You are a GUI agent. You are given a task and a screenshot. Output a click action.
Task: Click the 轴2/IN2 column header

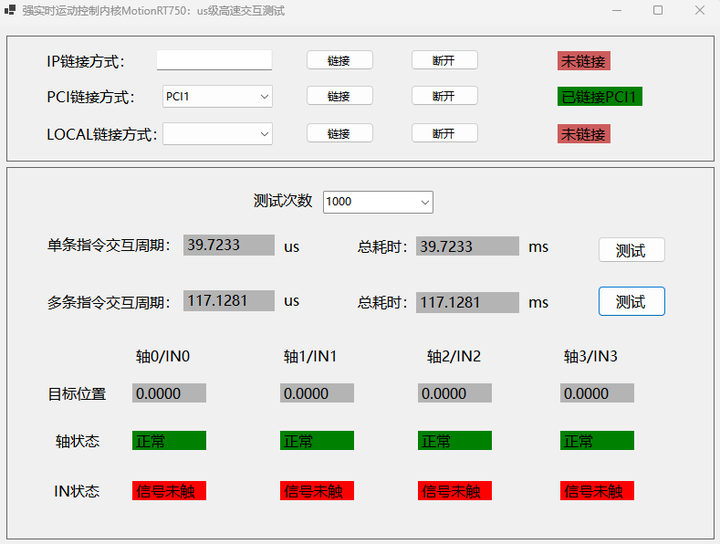click(454, 356)
